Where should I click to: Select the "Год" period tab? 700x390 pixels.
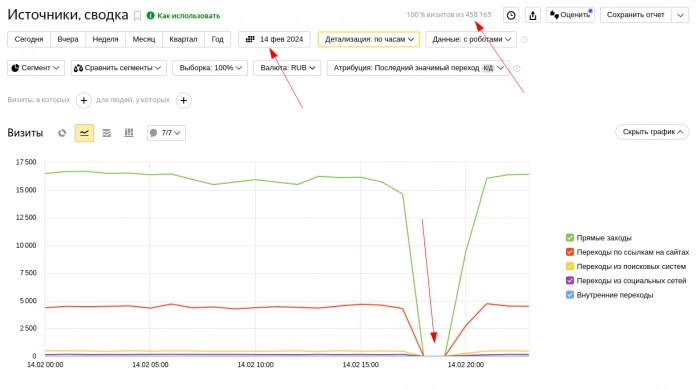tap(217, 39)
